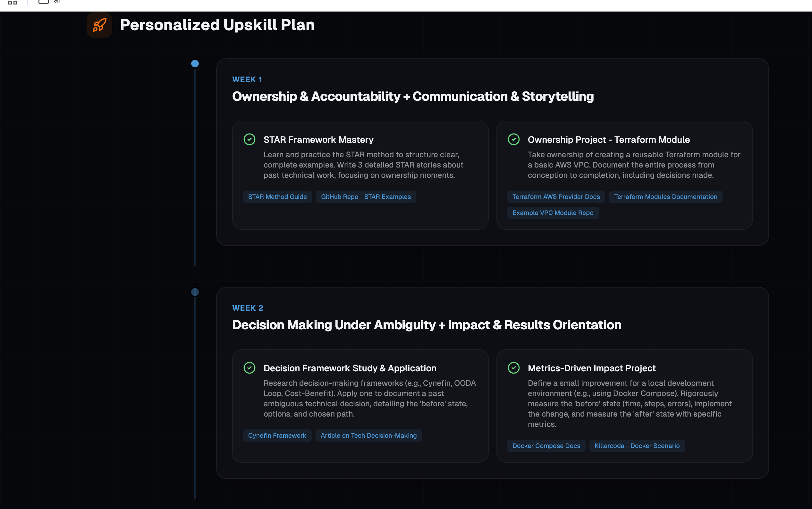Toggle STAR Framework Mastery completion check
This screenshot has height=509, width=812.
point(249,139)
